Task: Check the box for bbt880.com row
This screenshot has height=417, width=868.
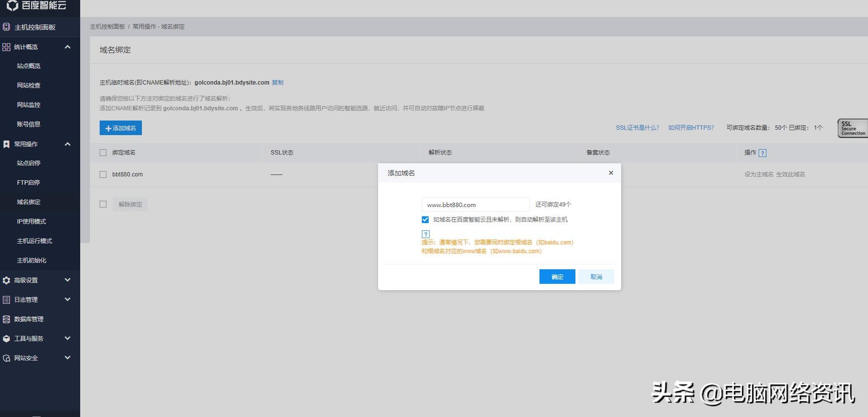Action: click(x=103, y=174)
